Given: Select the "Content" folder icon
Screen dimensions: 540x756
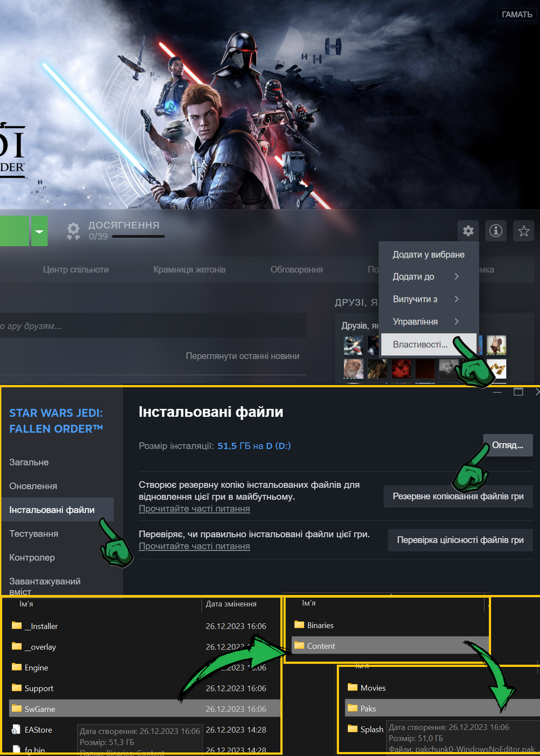Looking at the screenshot, I should pyautogui.click(x=299, y=645).
